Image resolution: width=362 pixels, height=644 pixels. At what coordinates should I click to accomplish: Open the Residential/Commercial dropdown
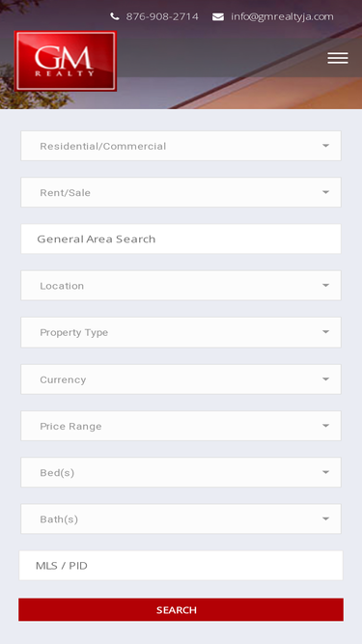click(x=181, y=146)
